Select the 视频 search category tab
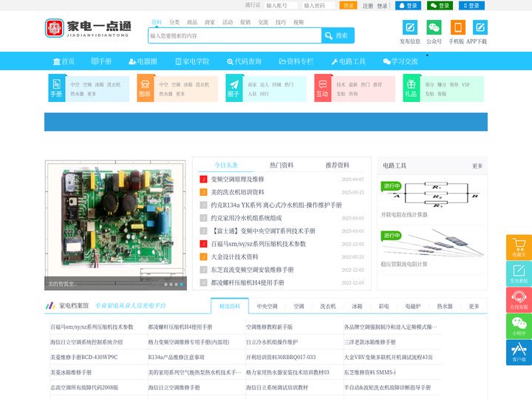 (x=299, y=22)
